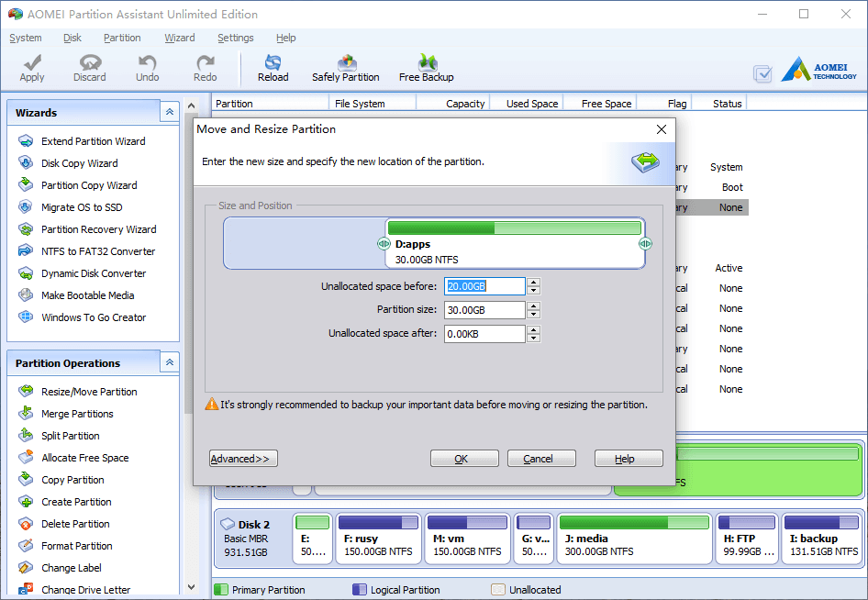Open the Partition menu

coord(122,38)
